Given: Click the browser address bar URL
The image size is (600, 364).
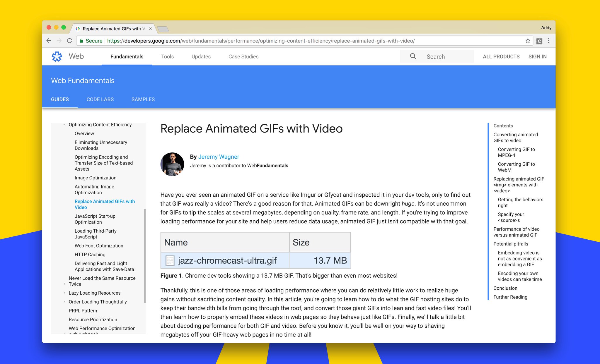Looking at the screenshot, I should pyautogui.click(x=261, y=41).
